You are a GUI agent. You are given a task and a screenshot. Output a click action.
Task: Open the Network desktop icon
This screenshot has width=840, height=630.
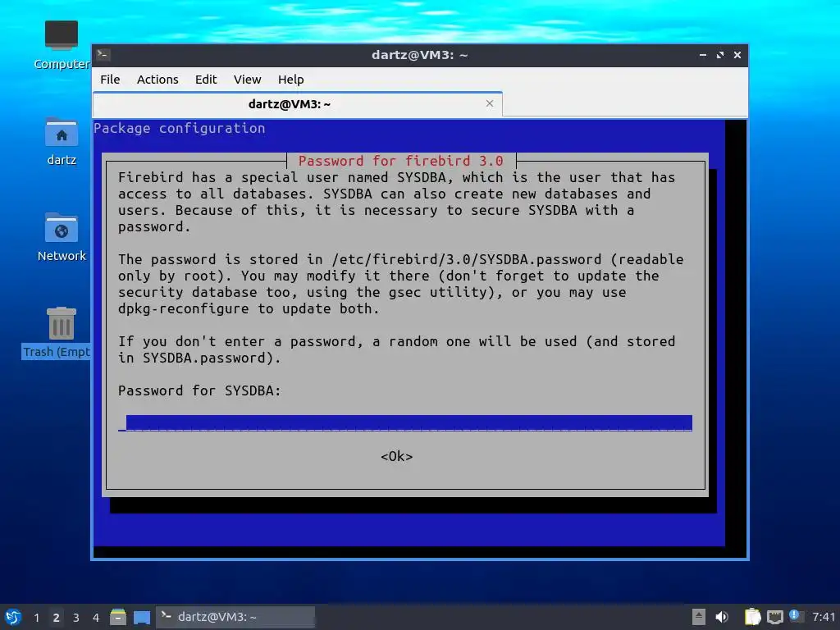click(61, 237)
